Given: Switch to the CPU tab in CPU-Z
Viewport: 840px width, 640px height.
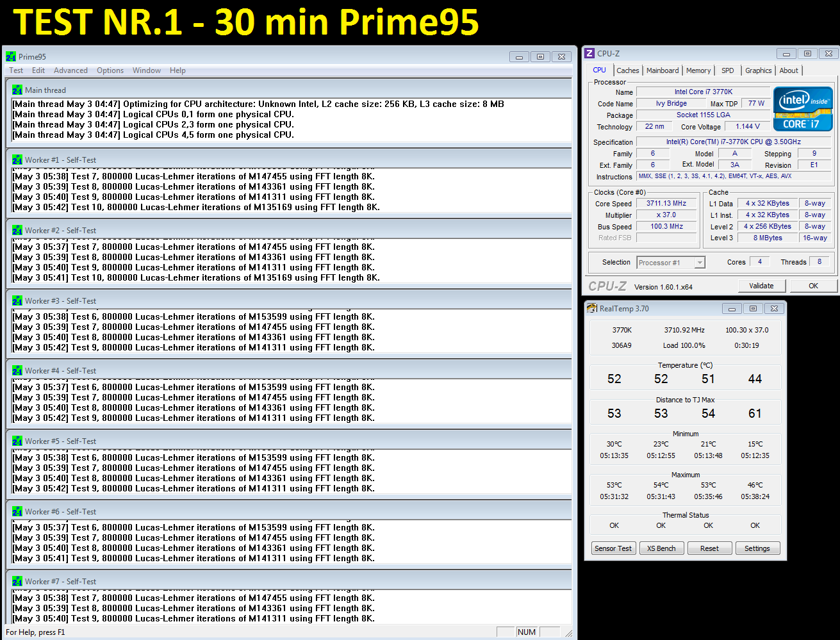Looking at the screenshot, I should coord(599,70).
